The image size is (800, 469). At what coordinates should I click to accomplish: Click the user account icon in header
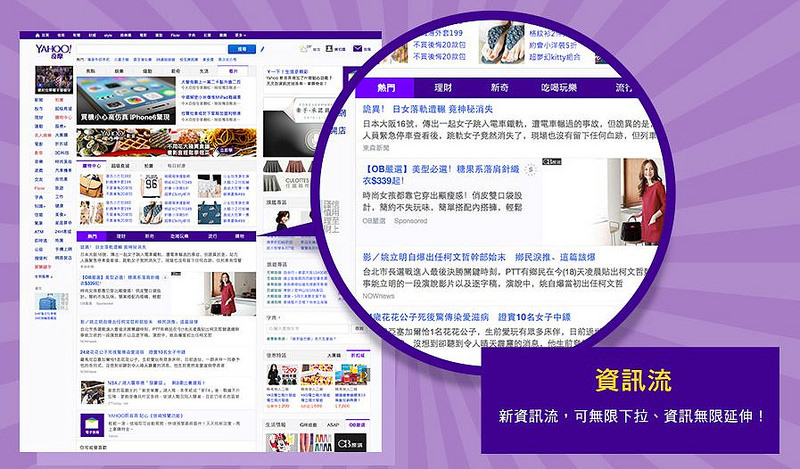coord(329,48)
